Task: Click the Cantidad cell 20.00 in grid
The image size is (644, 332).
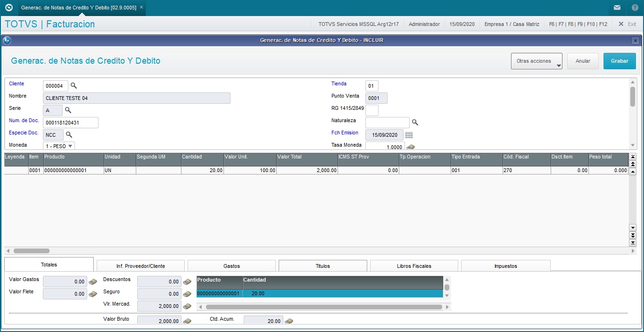Action: pyautogui.click(x=203, y=170)
